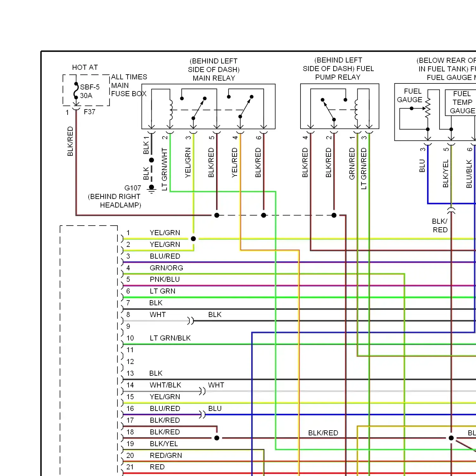Click the 30A fuse rating text
476x476 pixels.
[x=86, y=96]
